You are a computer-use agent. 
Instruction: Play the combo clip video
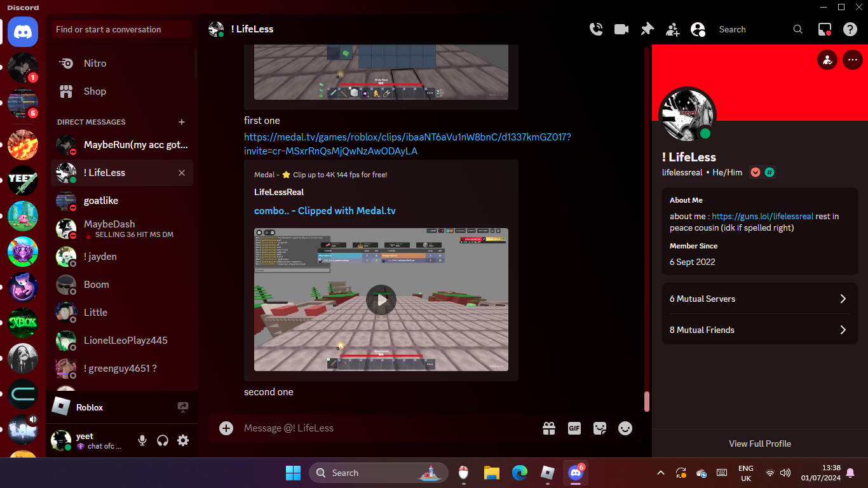381,300
